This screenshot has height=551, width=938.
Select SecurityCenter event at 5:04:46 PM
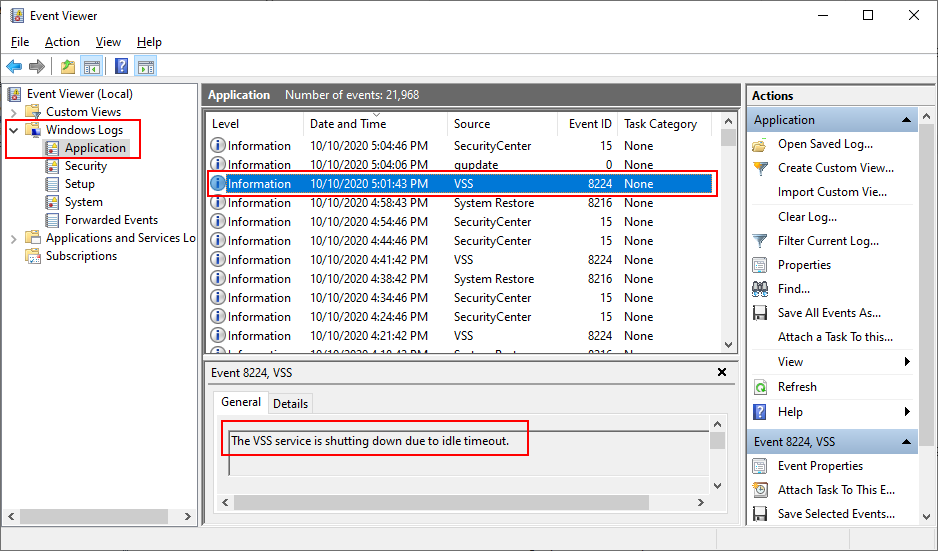tap(461, 145)
